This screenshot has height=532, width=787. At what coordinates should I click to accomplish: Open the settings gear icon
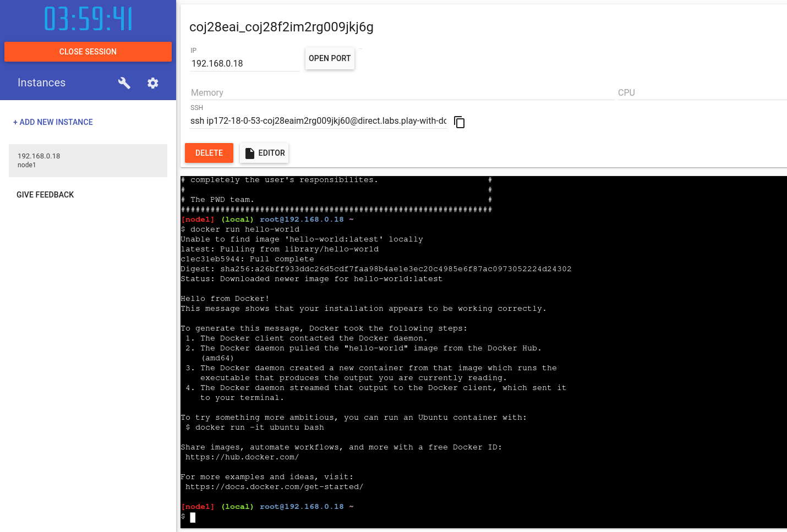coord(152,83)
